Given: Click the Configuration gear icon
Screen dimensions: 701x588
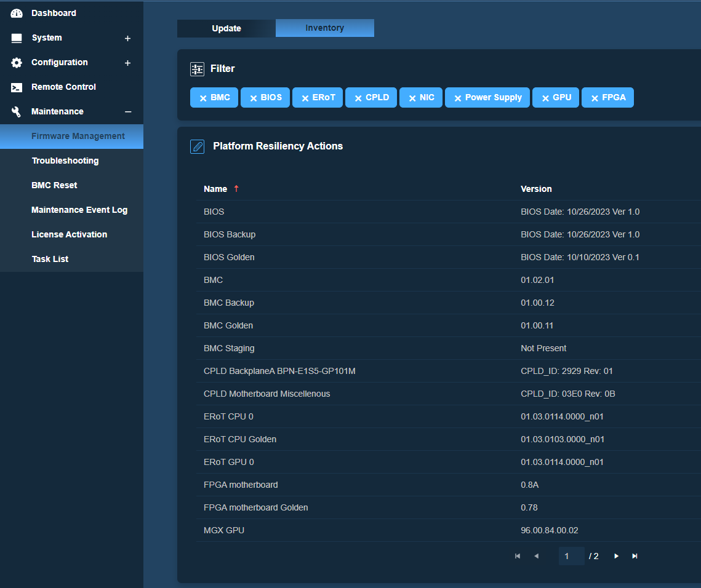Looking at the screenshot, I should coord(17,62).
